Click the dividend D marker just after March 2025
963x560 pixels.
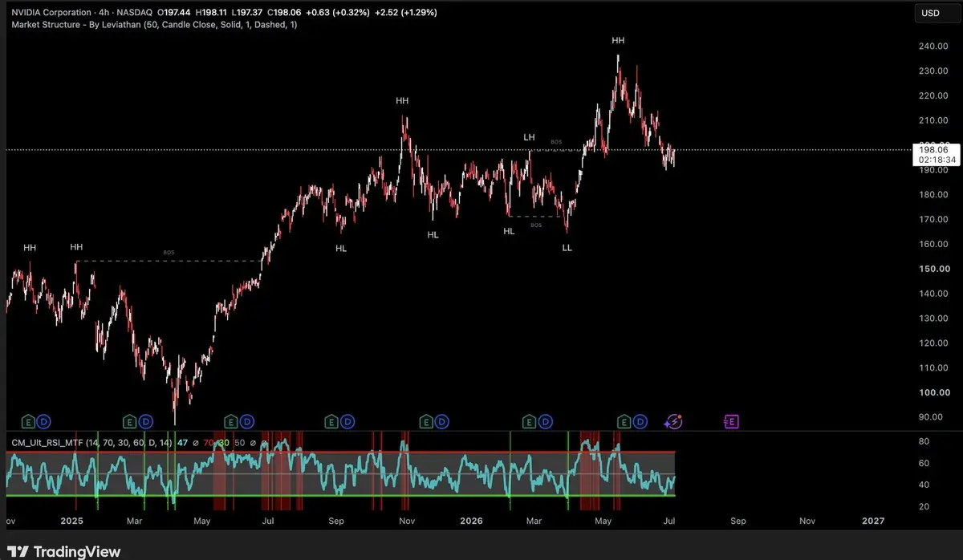[145, 421]
